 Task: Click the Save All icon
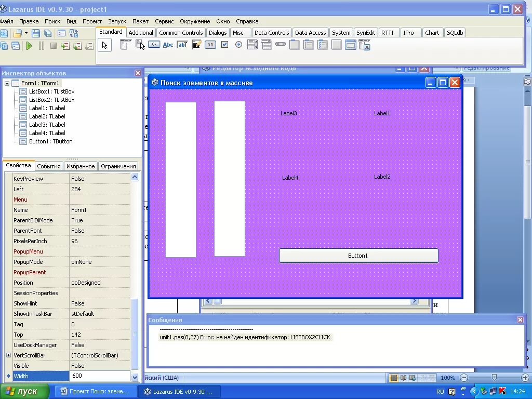pos(48,33)
